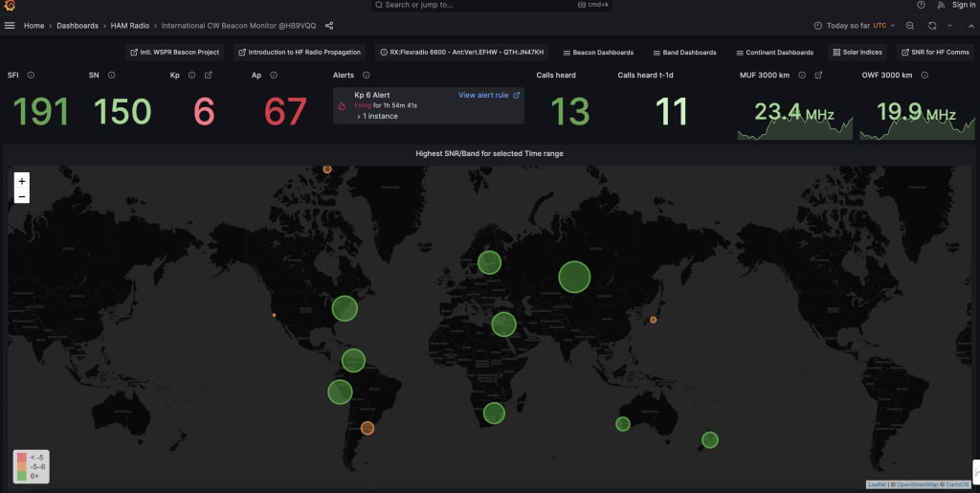Refresh the dashboard
980x493 pixels.
pyautogui.click(x=932, y=26)
